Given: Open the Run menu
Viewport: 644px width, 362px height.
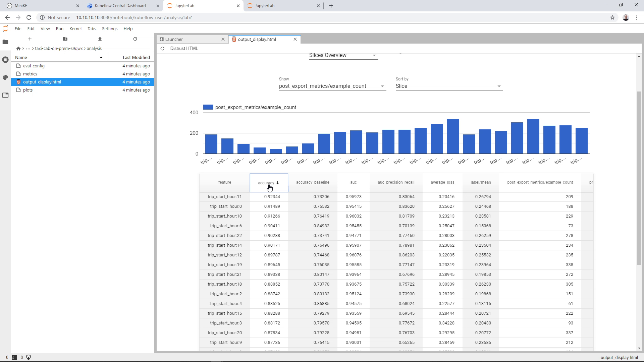Looking at the screenshot, I should tap(60, 29).
